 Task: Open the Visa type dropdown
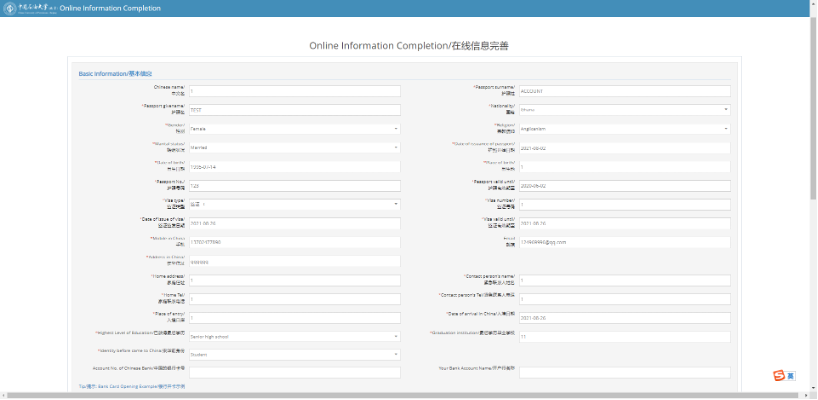click(294, 204)
